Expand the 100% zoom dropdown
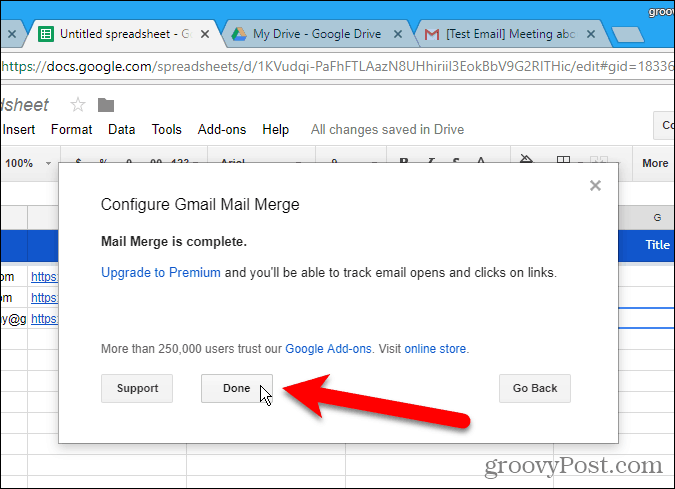The height and width of the screenshot is (489, 675). point(28,163)
